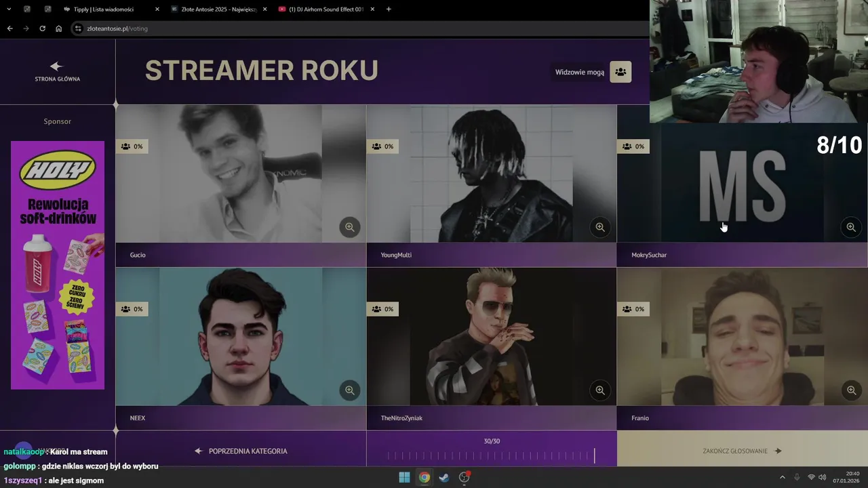This screenshot has width=868, height=488.
Task: Reload the page with the refresh icon
Action: (42, 28)
